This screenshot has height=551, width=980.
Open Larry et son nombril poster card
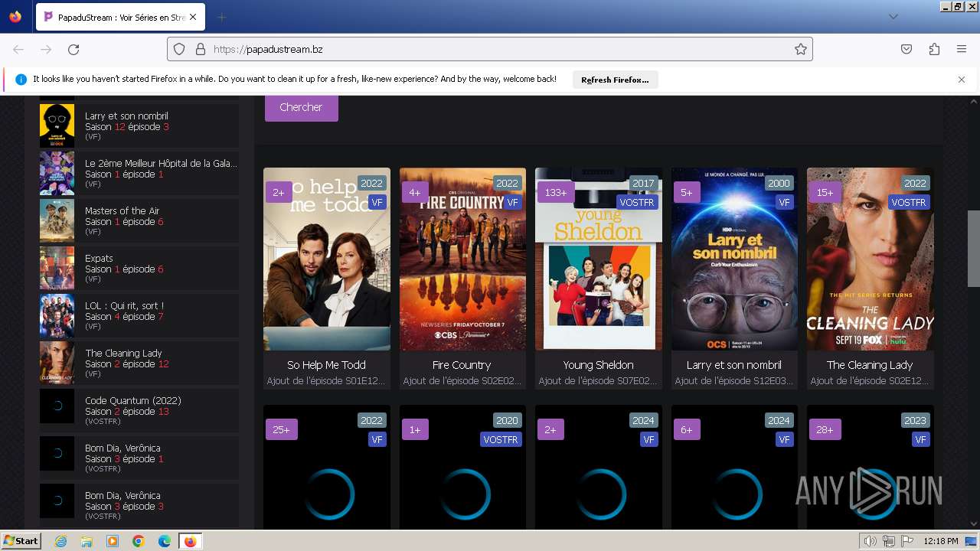coord(734,259)
